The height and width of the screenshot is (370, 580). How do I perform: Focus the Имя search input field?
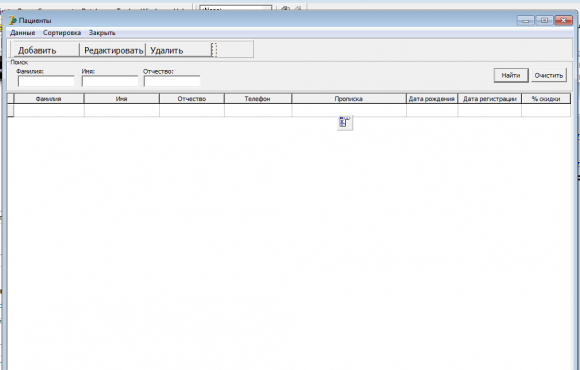(x=110, y=81)
